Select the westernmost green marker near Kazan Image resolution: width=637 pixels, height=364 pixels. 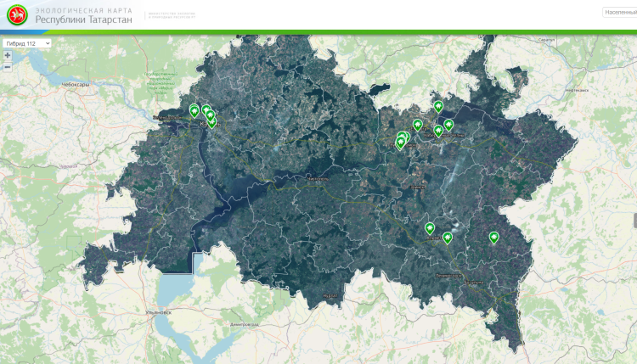pos(194,111)
